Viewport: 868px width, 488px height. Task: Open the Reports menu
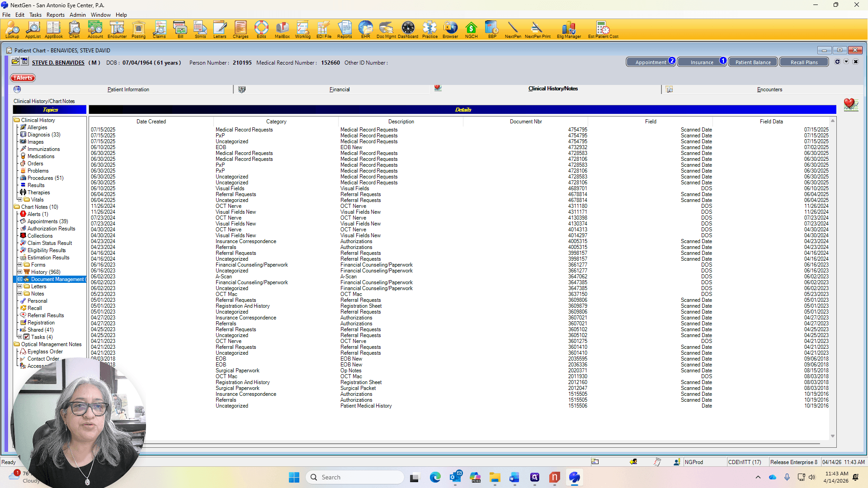coord(55,14)
